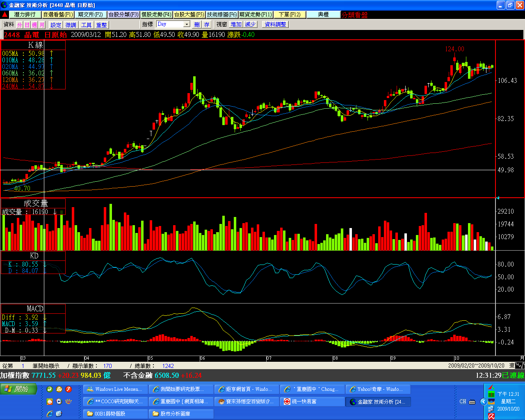Click the 06 month marker on time axis
Image resolution: width=525 pixels, height=420 pixels.
202,358
